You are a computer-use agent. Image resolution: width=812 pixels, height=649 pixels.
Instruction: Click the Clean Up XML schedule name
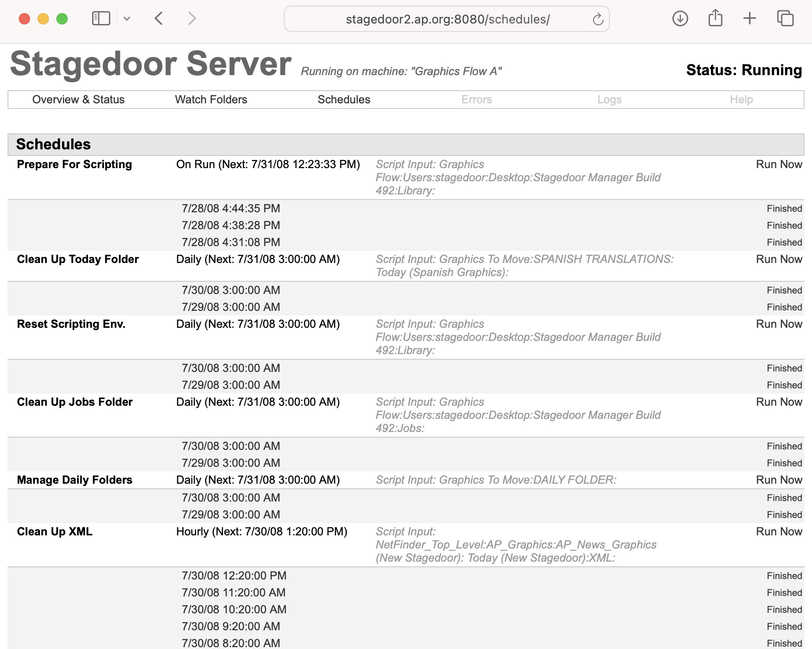tap(55, 532)
